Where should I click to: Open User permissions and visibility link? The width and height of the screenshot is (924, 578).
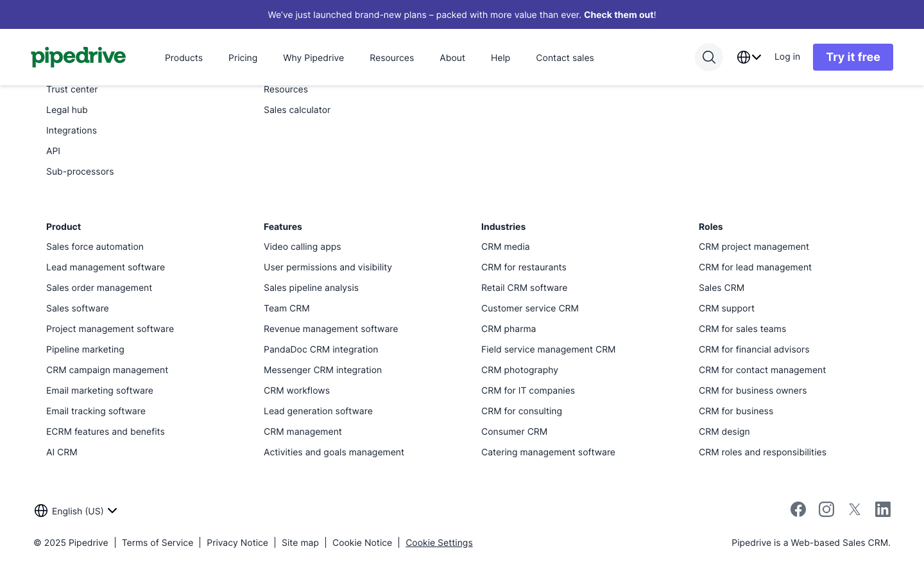(x=328, y=267)
